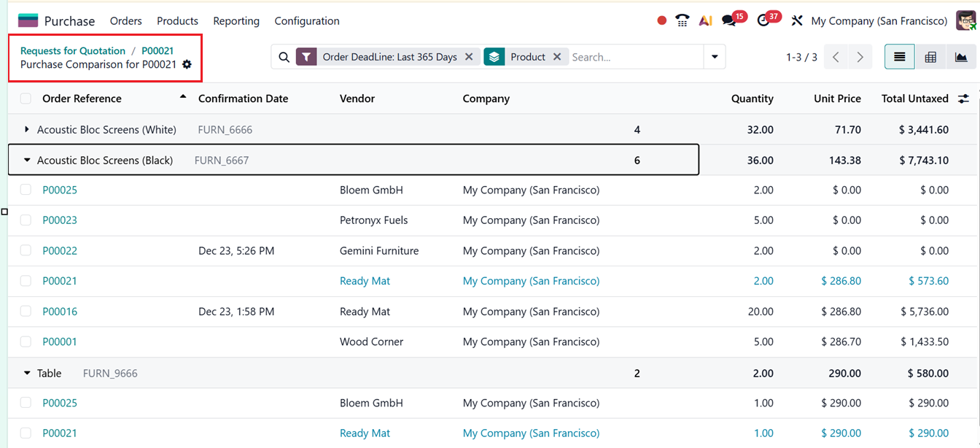
Task: Open the VoIP phone panel
Action: click(682, 20)
